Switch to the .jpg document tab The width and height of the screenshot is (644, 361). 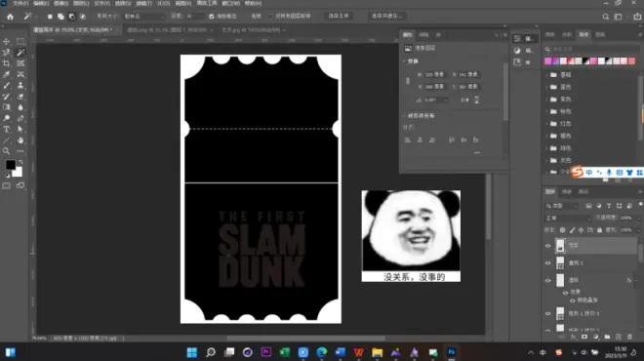coord(251,30)
